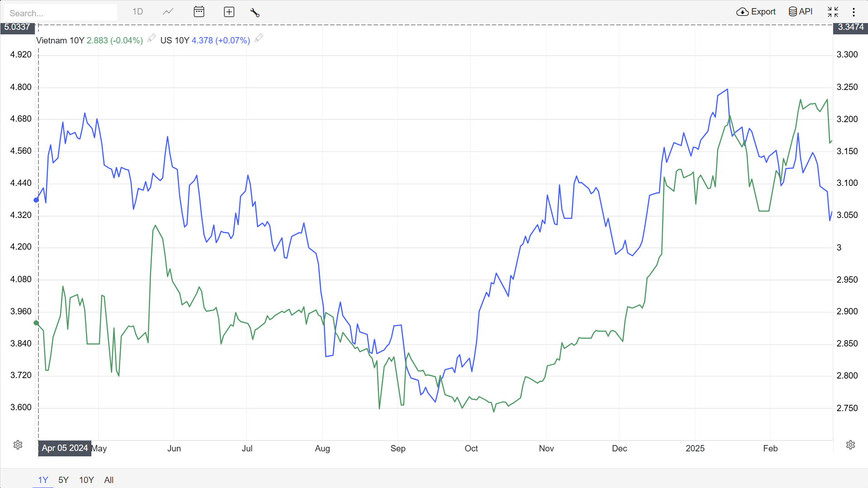Open right axis settings gear

coord(850,445)
